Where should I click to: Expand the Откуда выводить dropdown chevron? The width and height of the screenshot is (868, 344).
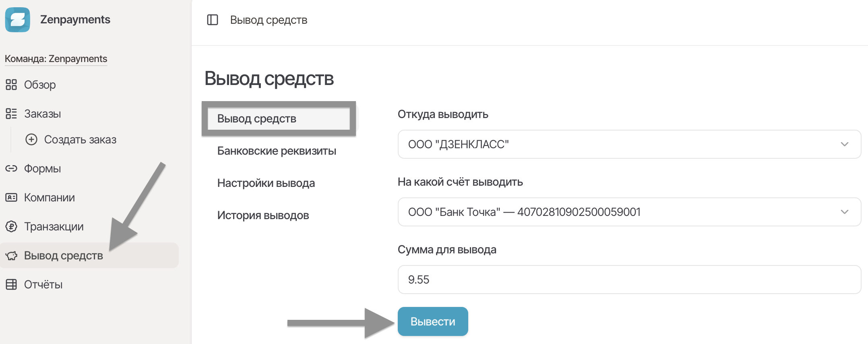coord(845,144)
